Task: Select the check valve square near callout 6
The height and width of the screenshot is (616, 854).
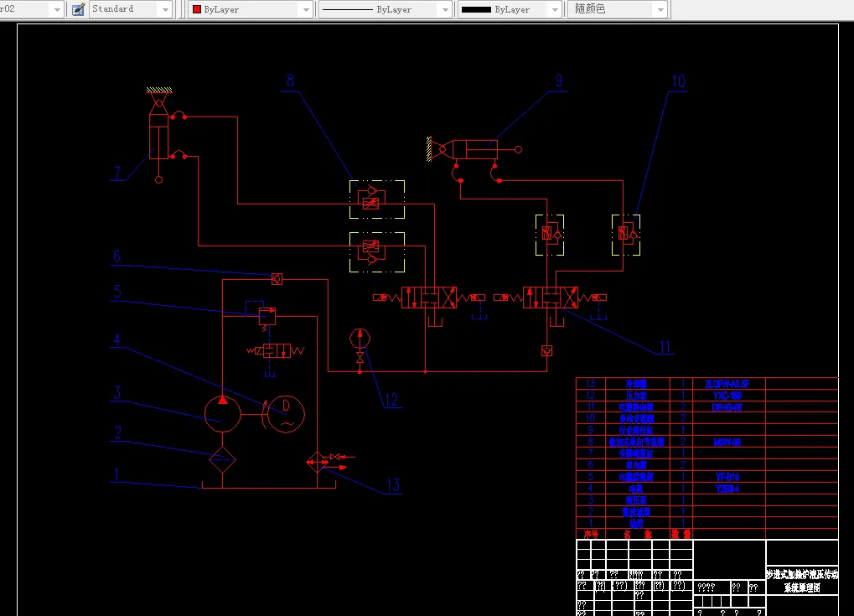Action: 277,279
